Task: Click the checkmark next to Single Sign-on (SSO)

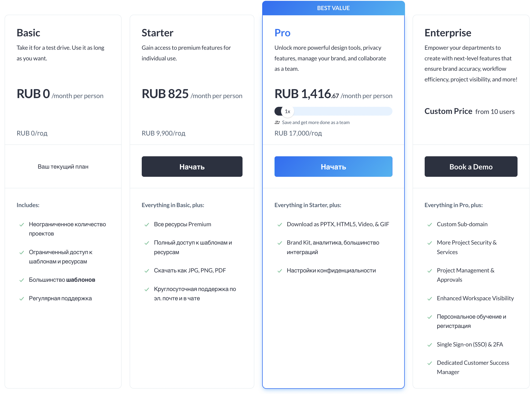Action: (430, 345)
